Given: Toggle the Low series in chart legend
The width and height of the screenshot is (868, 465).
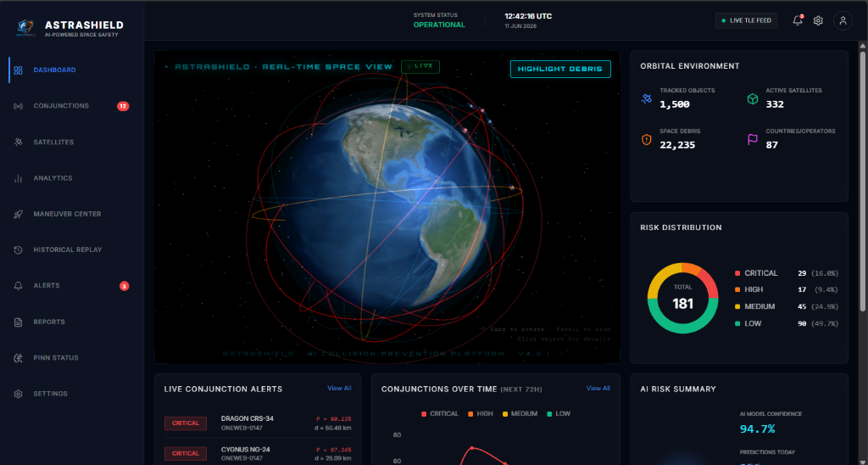Looking at the screenshot, I should coord(559,414).
